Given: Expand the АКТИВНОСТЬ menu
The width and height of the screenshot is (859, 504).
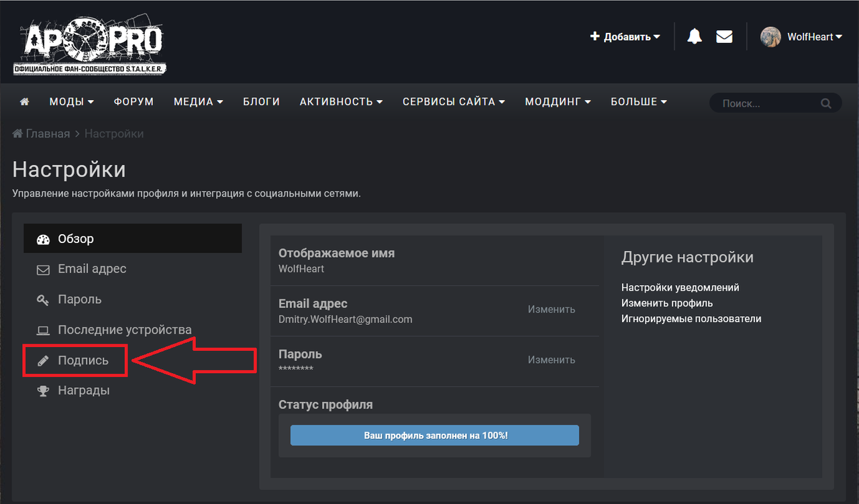Looking at the screenshot, I should click(341, 102).
